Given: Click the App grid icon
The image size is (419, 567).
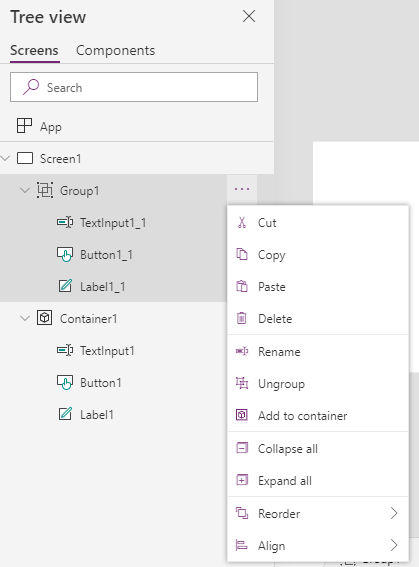Looking at the screenshot, I should [25, 126].
